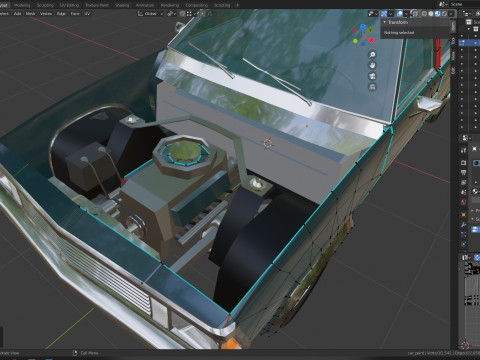Open the Scripting workspace tab
Screen dimensions: 480x360
click(x=222, y=5)
